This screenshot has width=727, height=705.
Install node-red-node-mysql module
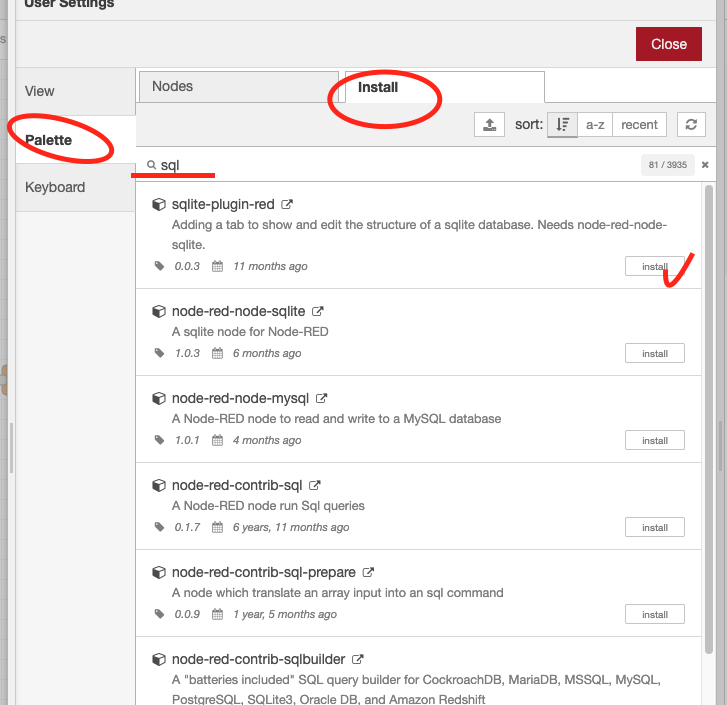[655, 440]
